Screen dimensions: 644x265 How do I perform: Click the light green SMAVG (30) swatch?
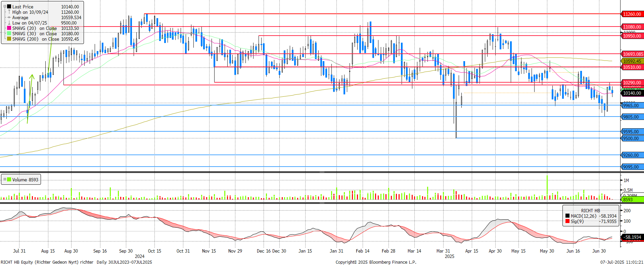coord(9,34)
